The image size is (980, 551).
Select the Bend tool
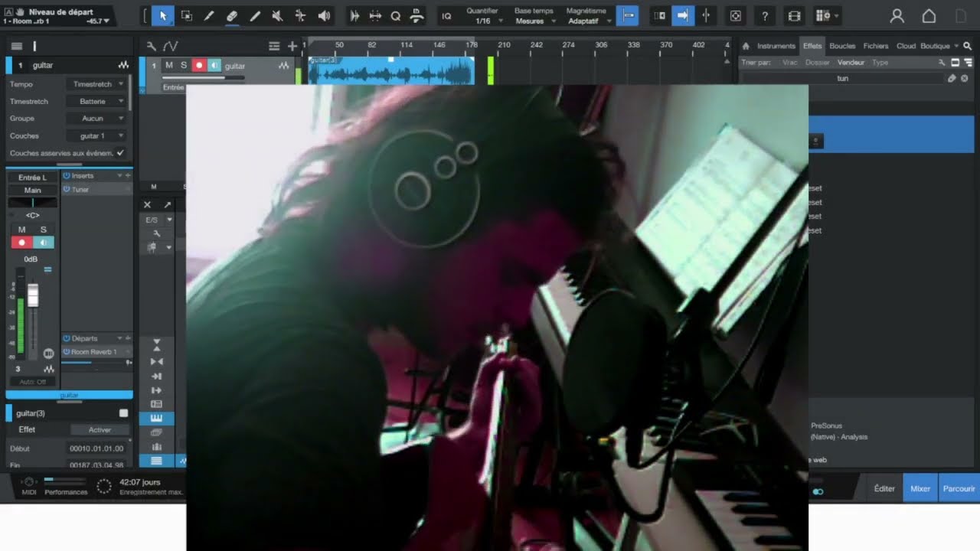(x=300, y=15)
